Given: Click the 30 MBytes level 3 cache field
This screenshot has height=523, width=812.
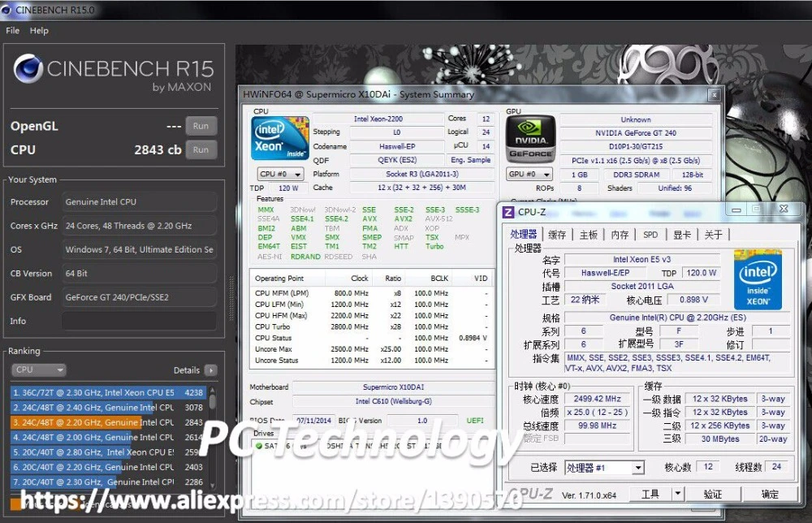Looking at the screenshot, I should [720, 439].
